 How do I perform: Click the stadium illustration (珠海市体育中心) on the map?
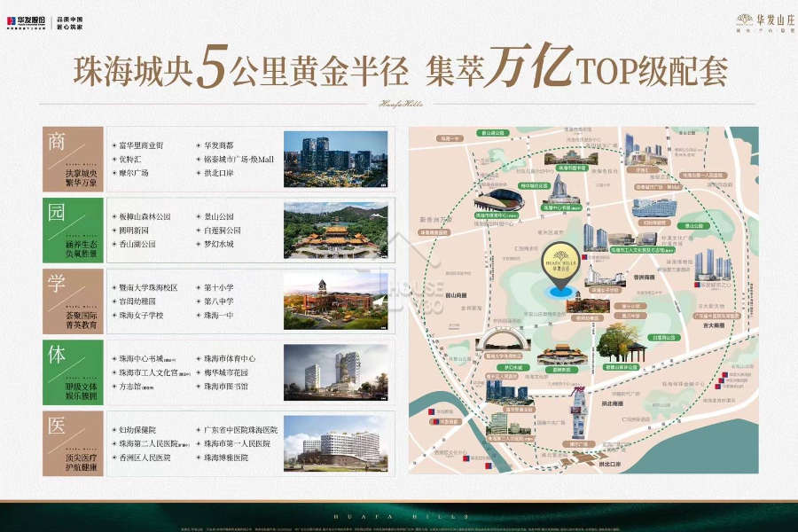497,200
